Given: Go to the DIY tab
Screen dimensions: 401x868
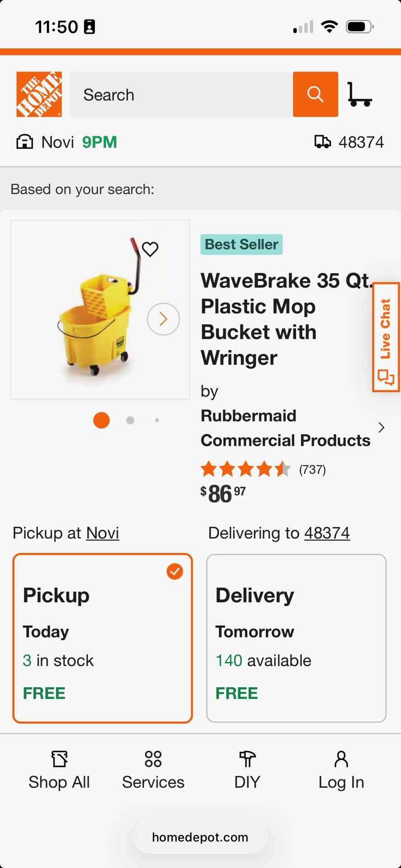Looking at the screenshot, I should tap(247, 770).
